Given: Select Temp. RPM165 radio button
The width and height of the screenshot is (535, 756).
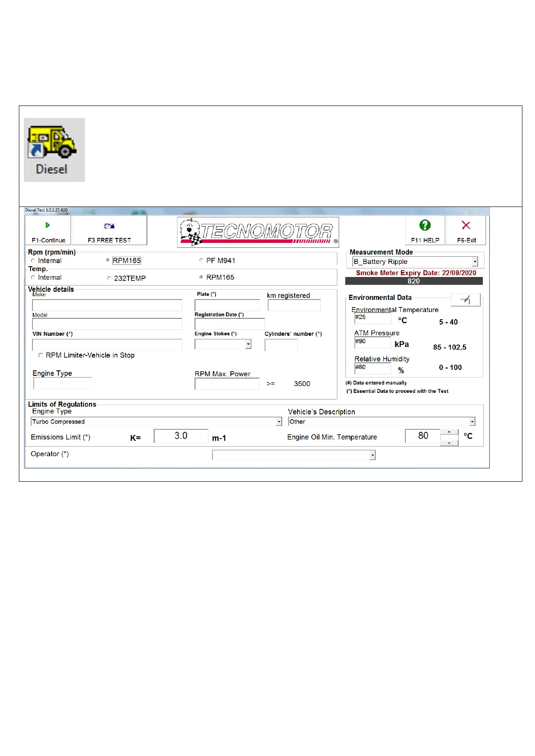Looking at the screenshot, I should pos(201,277).
